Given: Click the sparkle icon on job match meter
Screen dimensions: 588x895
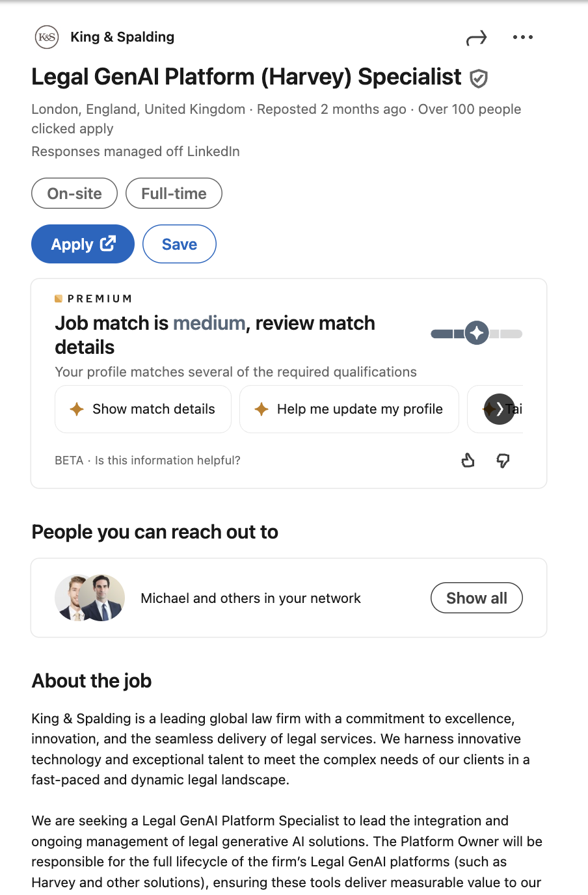Looking at the screenshot, I should click(477, 334).
